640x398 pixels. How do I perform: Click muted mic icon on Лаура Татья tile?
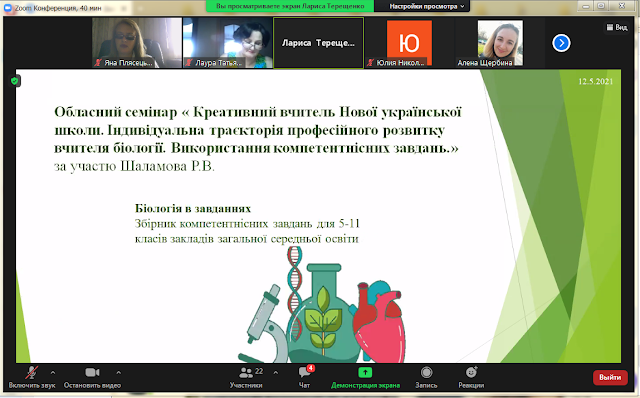[189, 62]
